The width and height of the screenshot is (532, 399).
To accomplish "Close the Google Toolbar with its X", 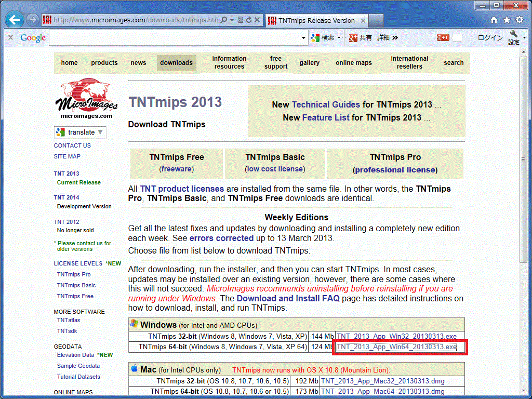I will [10, 37].
